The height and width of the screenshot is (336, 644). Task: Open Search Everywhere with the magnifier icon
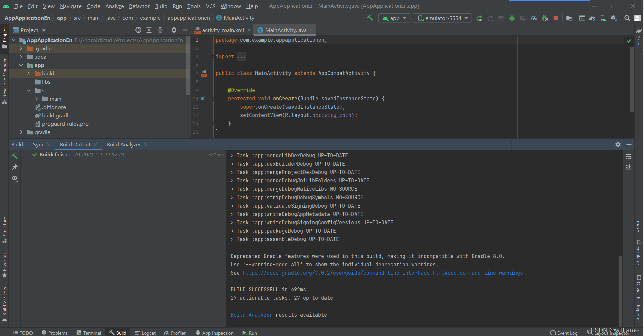(627, 18)
